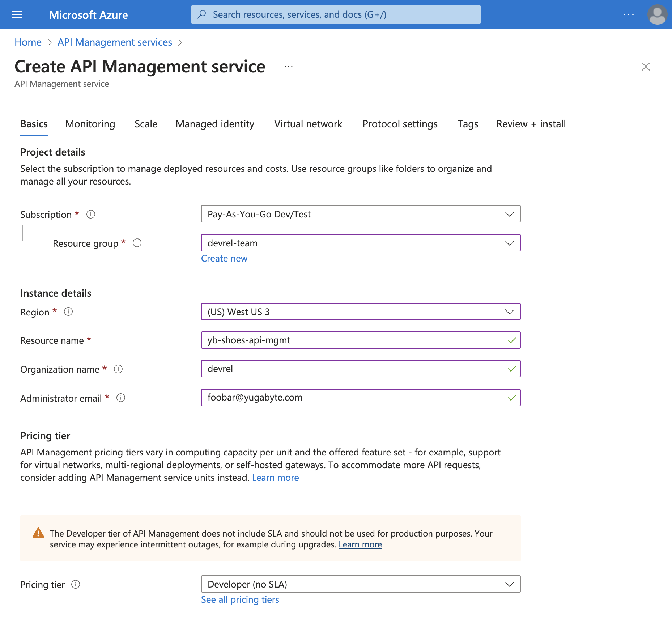Click the Organization name info icon
Image resolution: width=672 pixels, height=623 pixels.
[118, 369]
